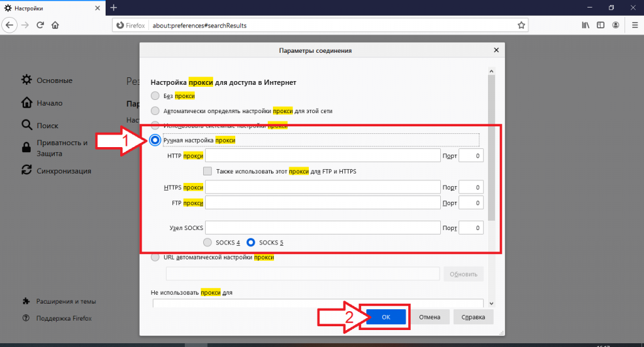Image resolution: width=644 pixels, height=347 pixels.
Task: Toggle the sidebar view icon
Action: point(601,25)
